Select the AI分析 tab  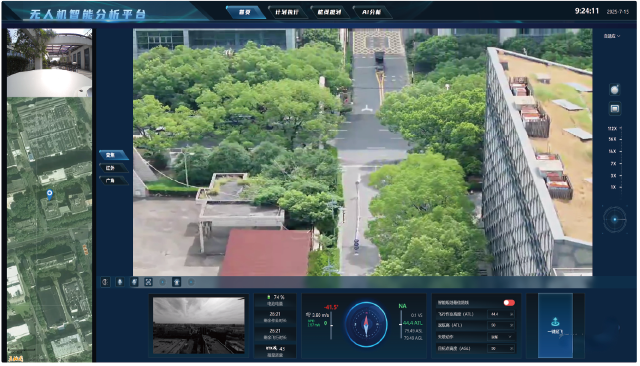point(371,12)
